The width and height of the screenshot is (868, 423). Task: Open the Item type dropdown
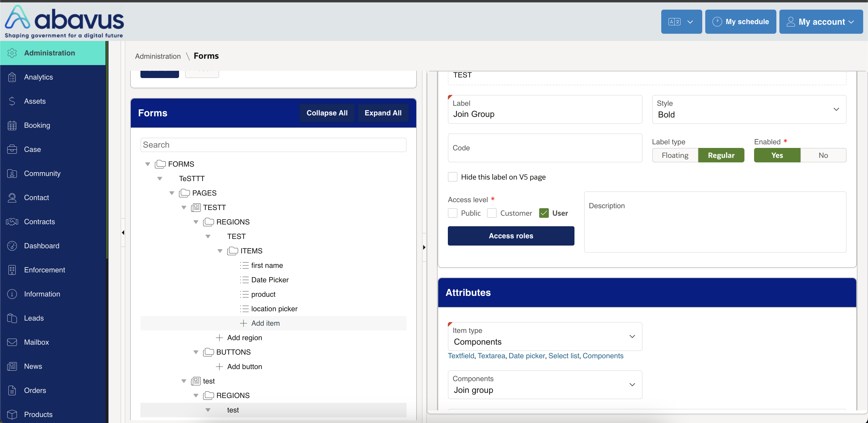[x=545, y=337]
